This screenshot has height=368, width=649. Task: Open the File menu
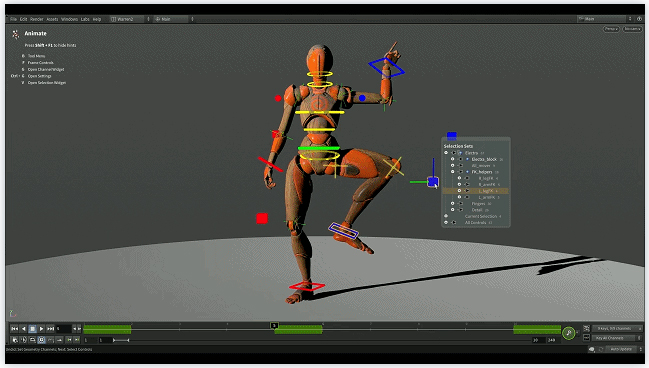pyautogui.click(x=13, y=19)
